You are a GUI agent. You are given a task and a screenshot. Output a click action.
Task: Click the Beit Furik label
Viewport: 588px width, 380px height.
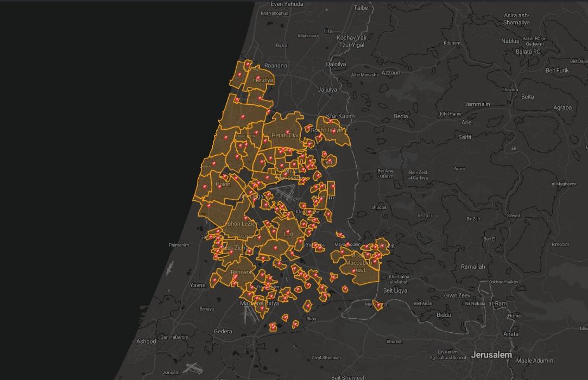(557, 70)
